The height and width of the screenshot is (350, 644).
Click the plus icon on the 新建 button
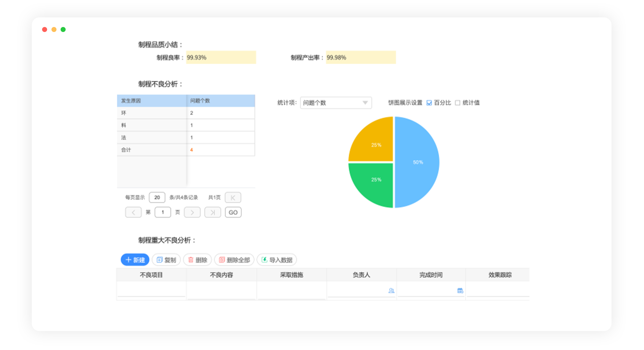tap(128, 260)
